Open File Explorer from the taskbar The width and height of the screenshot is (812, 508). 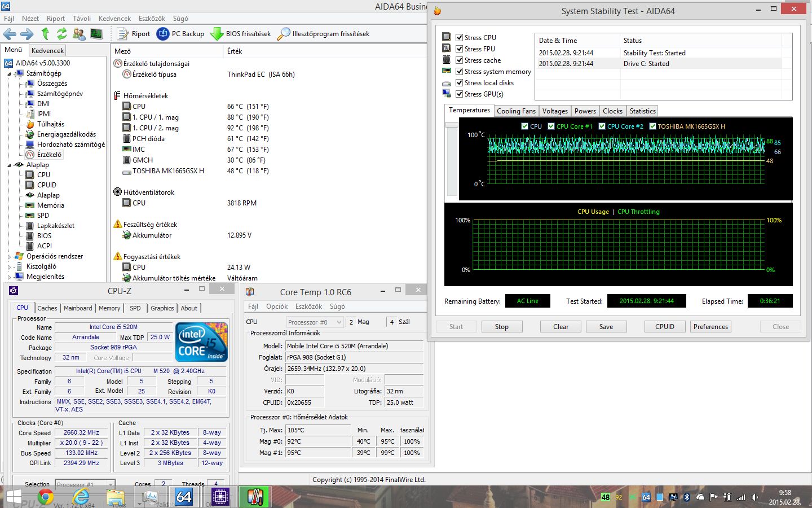(x=116, y=497)
